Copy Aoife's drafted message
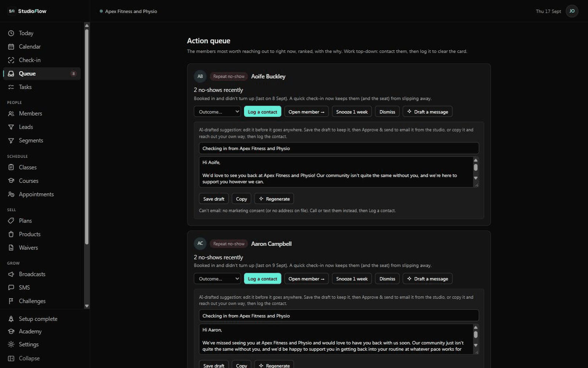The height and width of the screenshot is (368, 588). point(241,199)
